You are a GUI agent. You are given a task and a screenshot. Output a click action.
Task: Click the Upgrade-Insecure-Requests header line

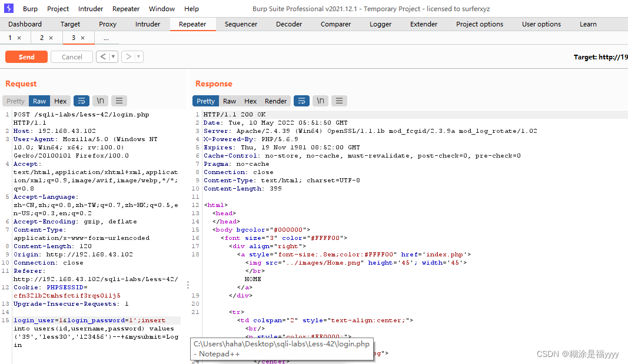coord(71,304)
